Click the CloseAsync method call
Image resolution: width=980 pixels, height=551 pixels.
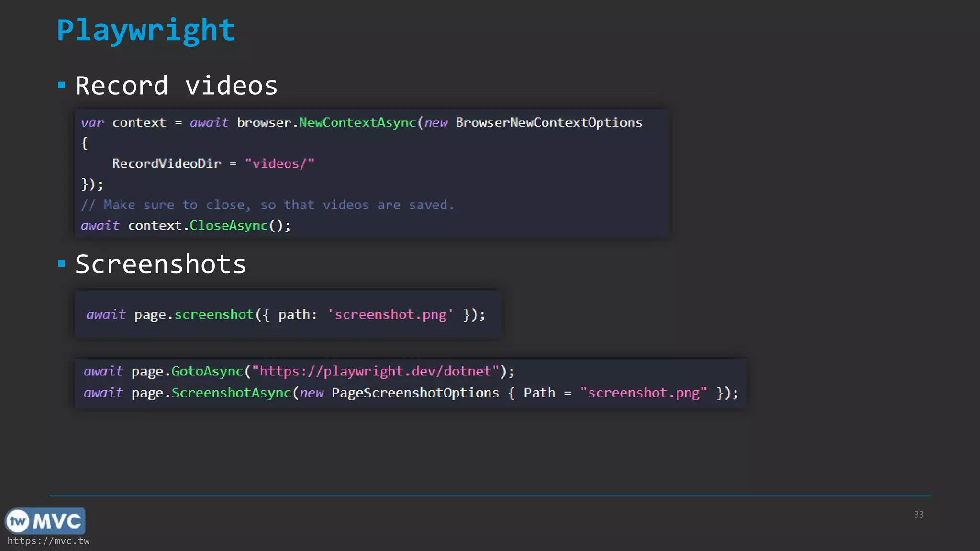click(x=229, y=225)
